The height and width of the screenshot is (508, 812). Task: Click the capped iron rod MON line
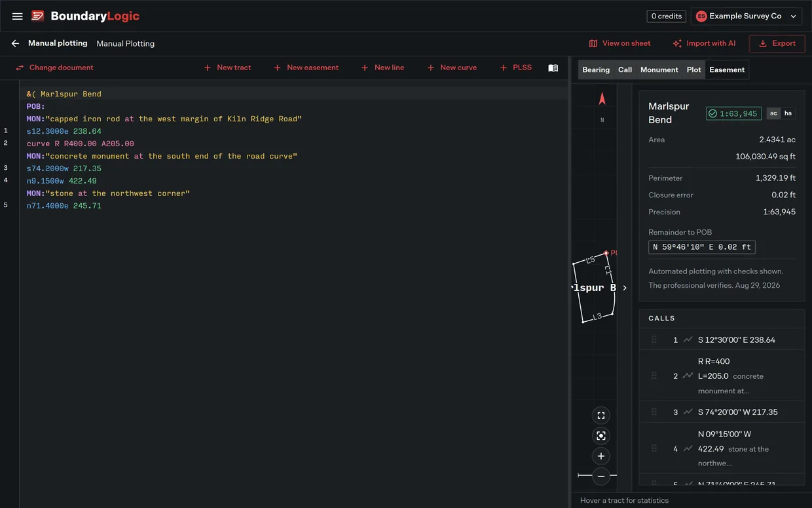164,119
